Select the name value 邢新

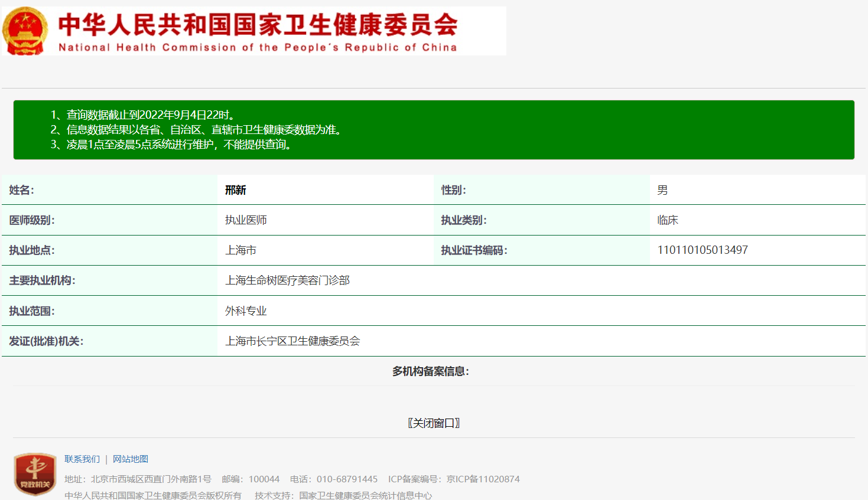click(x=235, y=190)
